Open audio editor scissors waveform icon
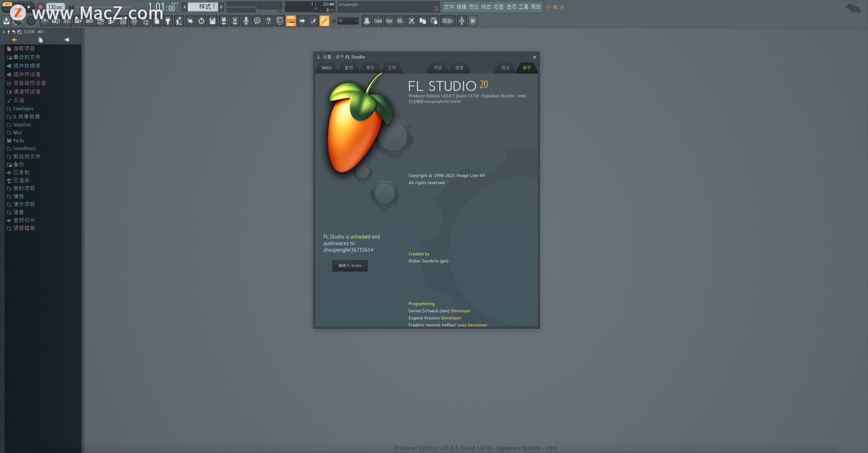Image resolution: width=868 pixels, height=453 pixels. click(x=235, y=21)
